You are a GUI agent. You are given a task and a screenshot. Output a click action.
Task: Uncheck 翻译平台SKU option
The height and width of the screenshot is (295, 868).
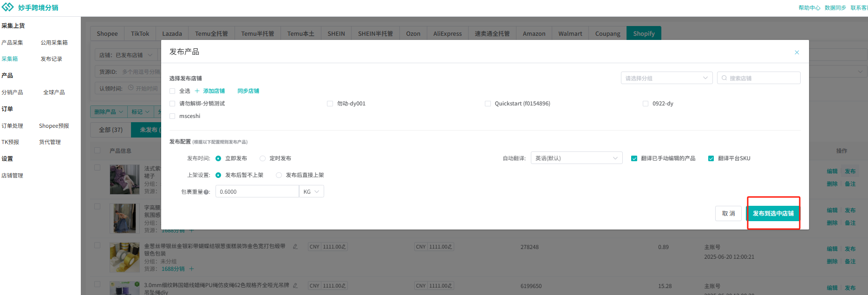711,158
